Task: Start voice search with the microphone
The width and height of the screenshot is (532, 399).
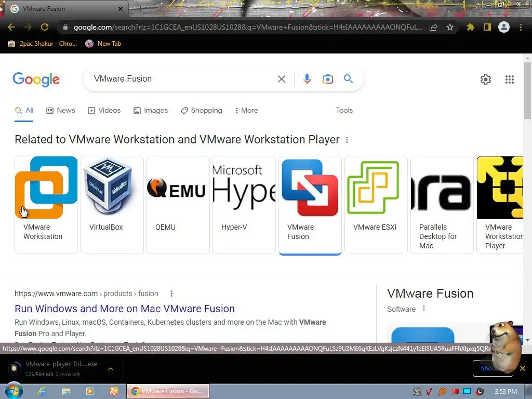Action: [307, 79]
